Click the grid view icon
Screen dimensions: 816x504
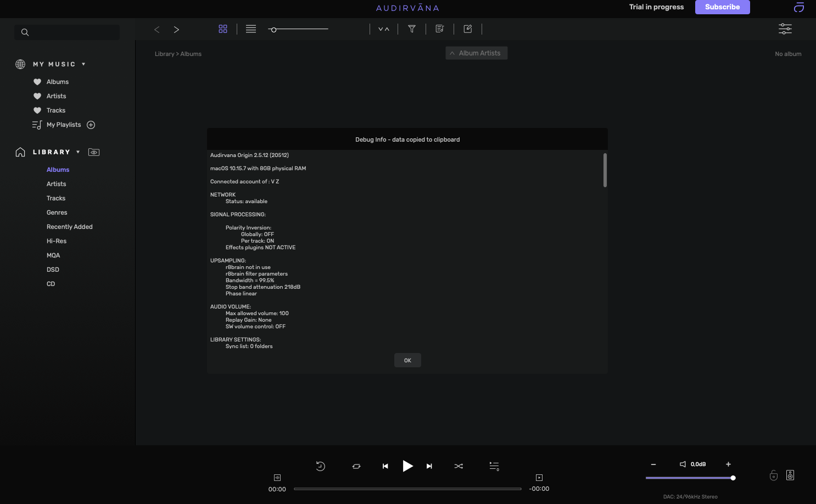(223, 29)
